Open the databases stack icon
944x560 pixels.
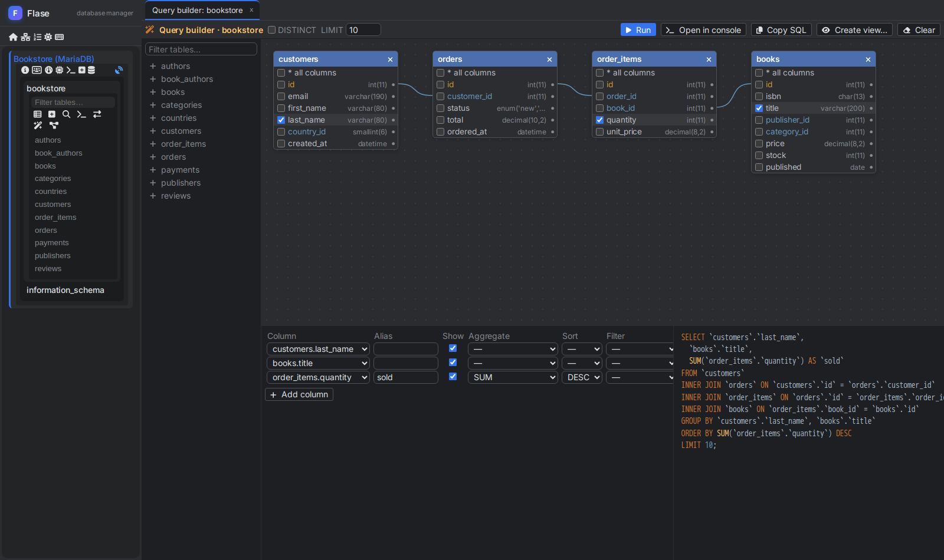[91, 70]
